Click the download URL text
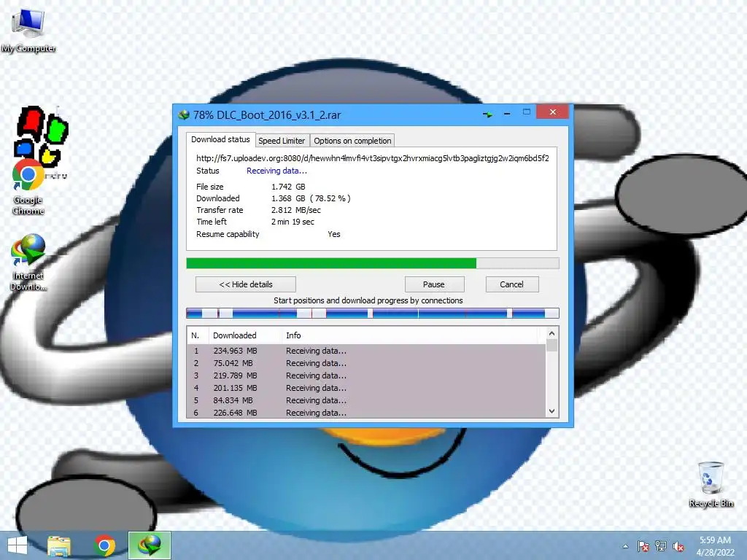This screenshot has width=747, height=560. [x=373, y=158]
